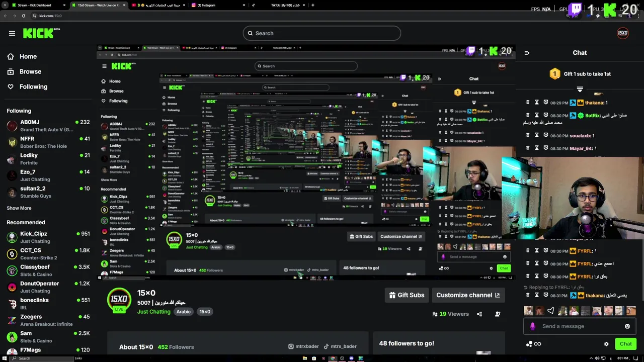Timeout Mayar_94 with the hourglass
This screenshot has width=644, height=362.
537,148
